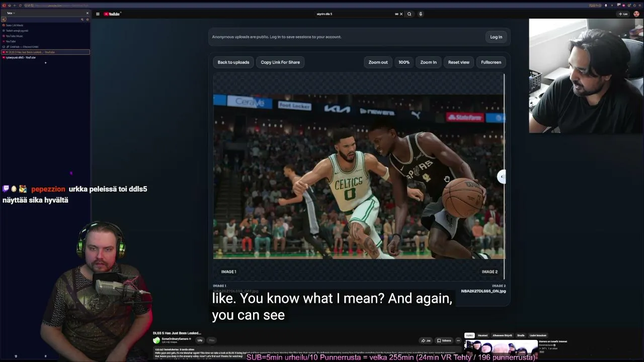Click the Zoom in button
Image resolution: width=644 pixels, height=362 pixels.
[429, 62]
